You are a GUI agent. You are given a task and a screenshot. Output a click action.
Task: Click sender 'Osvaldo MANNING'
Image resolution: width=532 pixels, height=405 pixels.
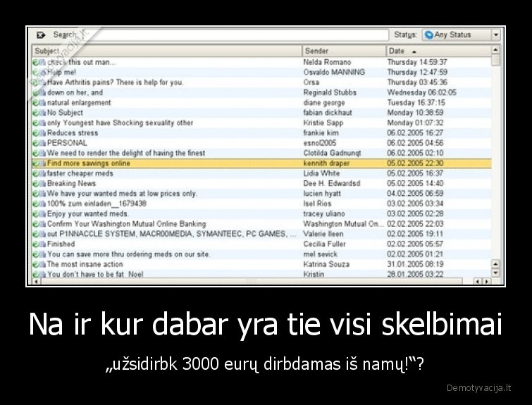[334, 73]
